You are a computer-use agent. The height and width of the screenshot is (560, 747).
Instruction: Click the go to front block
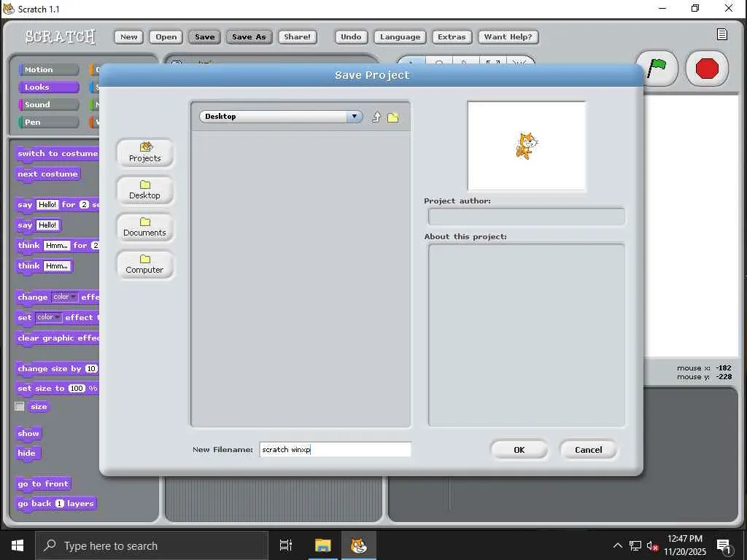click(43, 484)
